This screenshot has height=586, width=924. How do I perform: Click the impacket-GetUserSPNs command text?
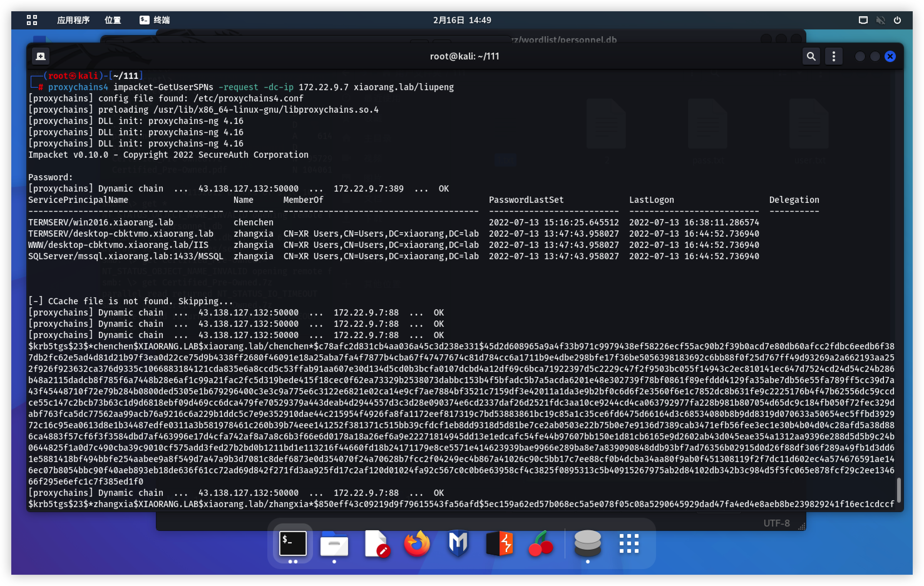[x=163, y=87]
